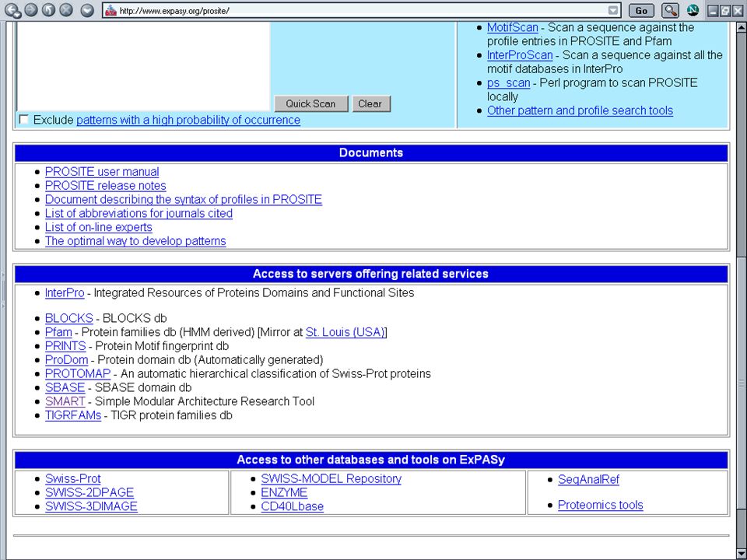
Task: Follow the InterPro link
Action: pyautogui.click(x=65, y=293)
